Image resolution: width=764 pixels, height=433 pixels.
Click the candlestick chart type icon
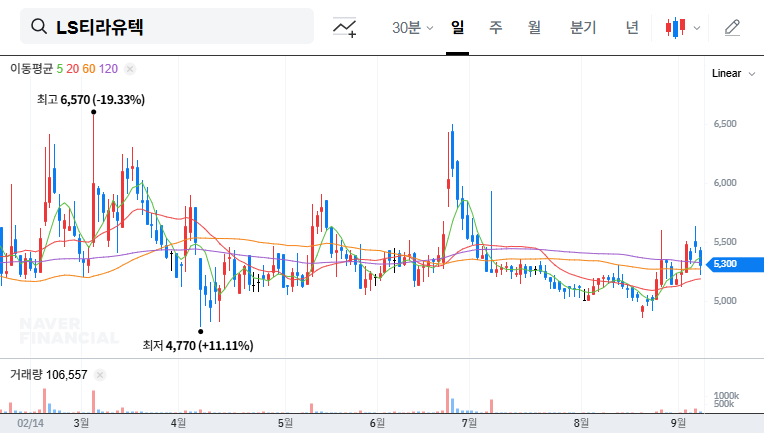[676, 27]
